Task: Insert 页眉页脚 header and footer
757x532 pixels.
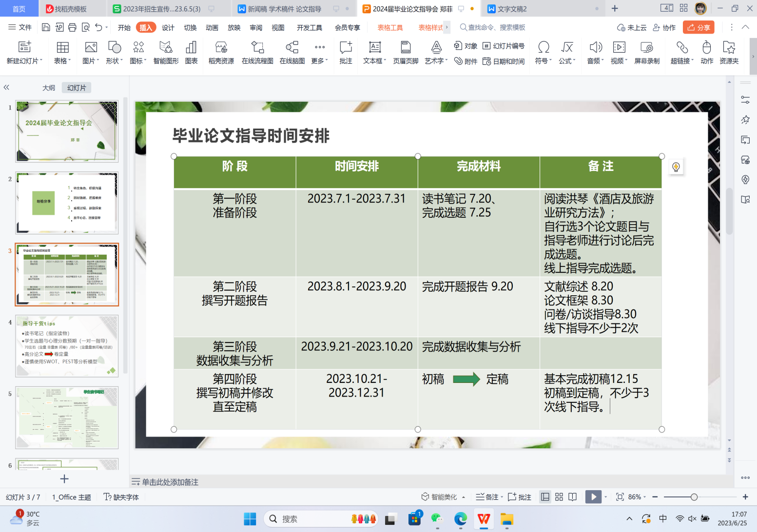Action: (x=406, y=52)
